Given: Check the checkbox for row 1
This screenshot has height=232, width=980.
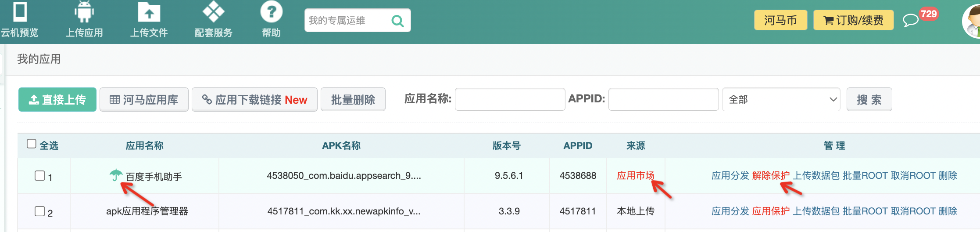Looking at the screenshot, I should tap(39, 176).
